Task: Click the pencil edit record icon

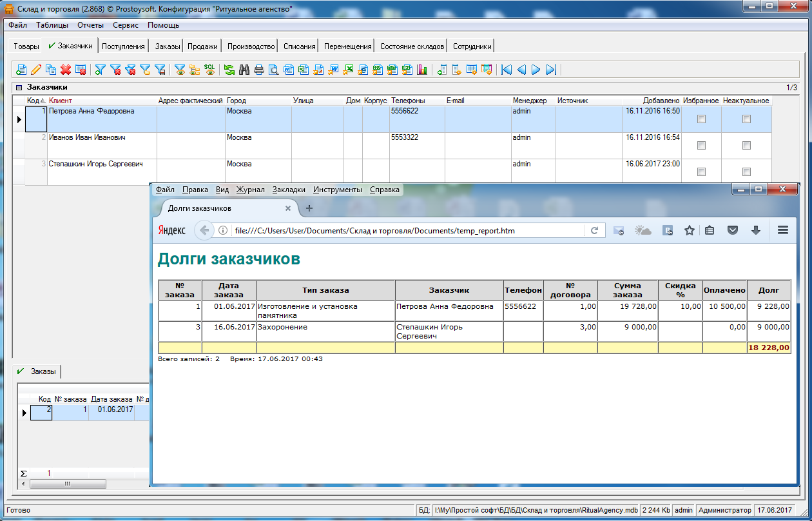Action: (x=36, y=70)
